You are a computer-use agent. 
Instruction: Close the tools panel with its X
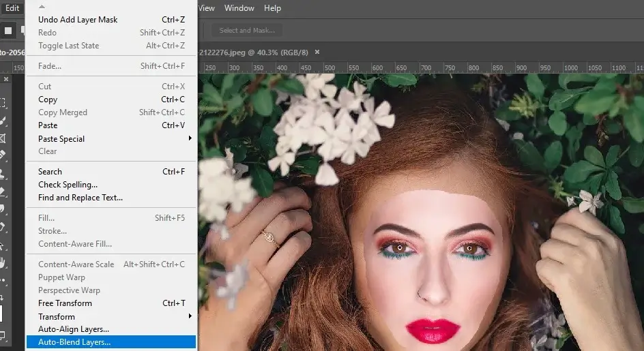[x=6, y=79]
